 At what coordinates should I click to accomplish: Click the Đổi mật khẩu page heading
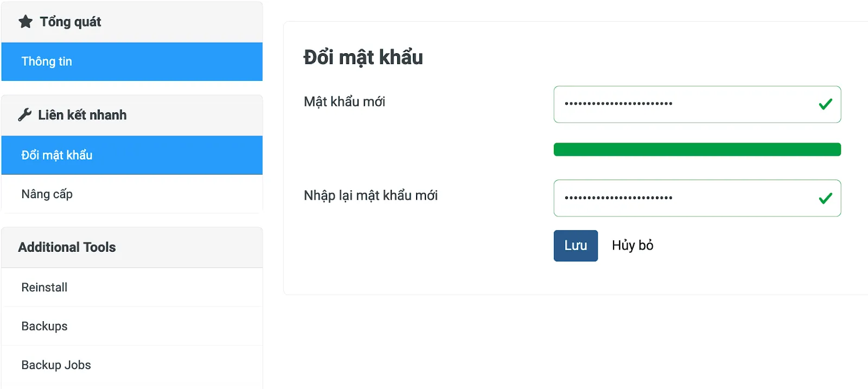click(363, 58)
